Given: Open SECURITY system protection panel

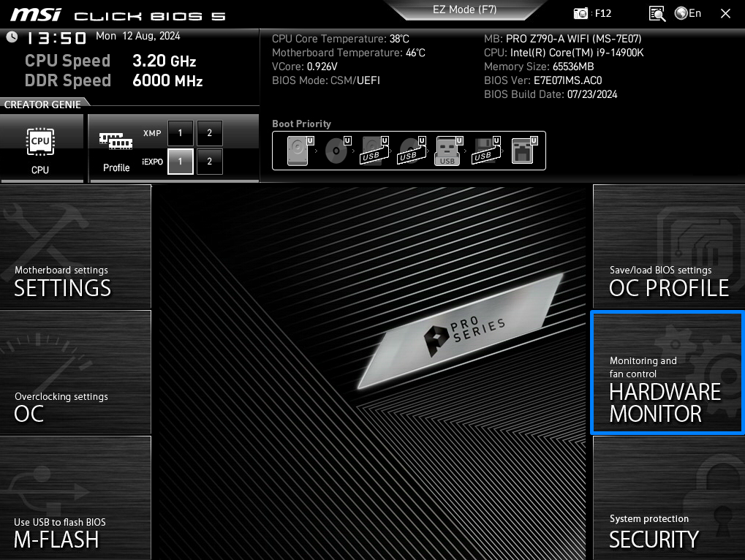Looking at the screenshot, I should [x=669, y=499].
